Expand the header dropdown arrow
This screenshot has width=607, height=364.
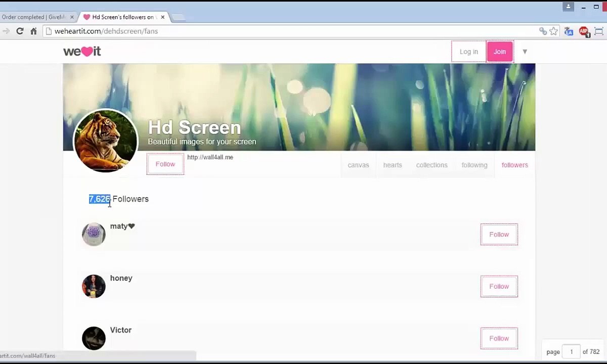(525, 52)
